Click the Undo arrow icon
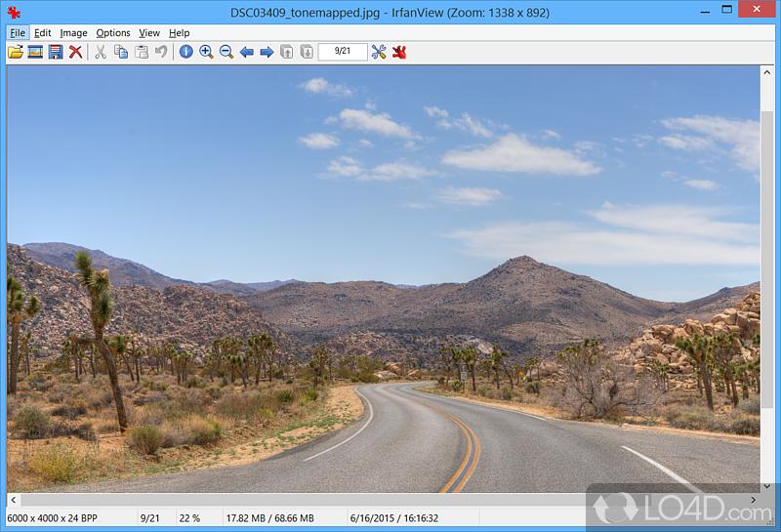Screen dimensions: 781x532 (161, 52)
